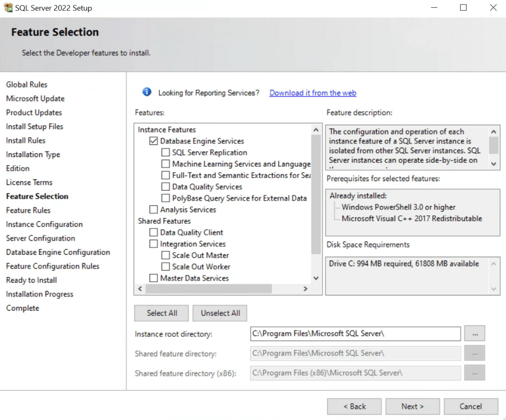Select Feature Rules step
The width and height of the screenshot is (506, 420).
(x=28, y=210)
